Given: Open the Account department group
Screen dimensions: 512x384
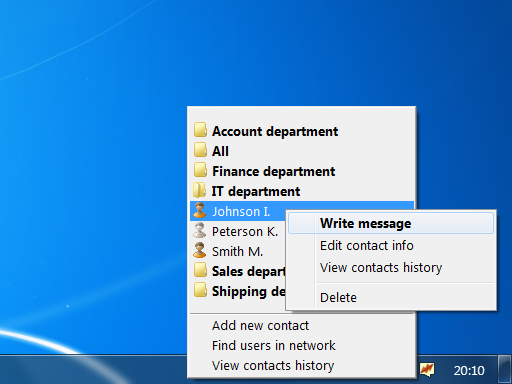Looking at the screenshot, I should [x=302, y=131].
